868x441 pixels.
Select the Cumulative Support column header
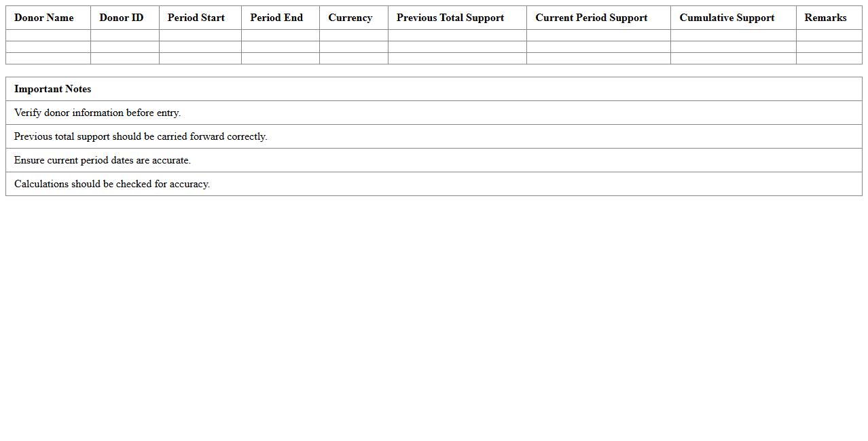[x=727, y=18]
